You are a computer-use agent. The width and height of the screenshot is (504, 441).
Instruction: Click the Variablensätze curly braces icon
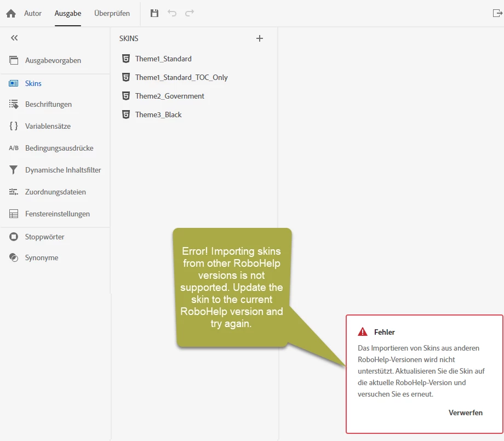click(14, 126)
